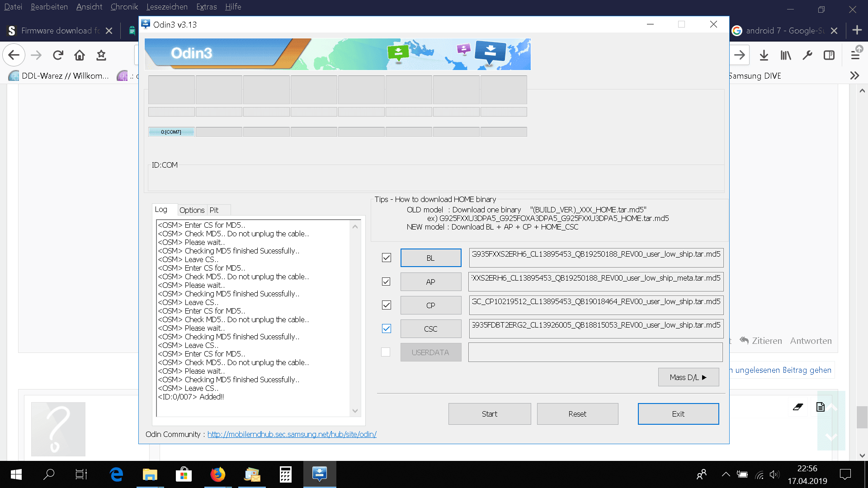Open the Hilfe menu in Firefox

click(x=233, y=7)
